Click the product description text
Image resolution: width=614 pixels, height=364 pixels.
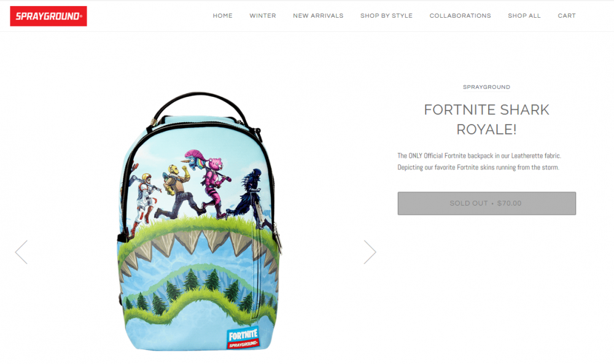(x=480, y=161)
